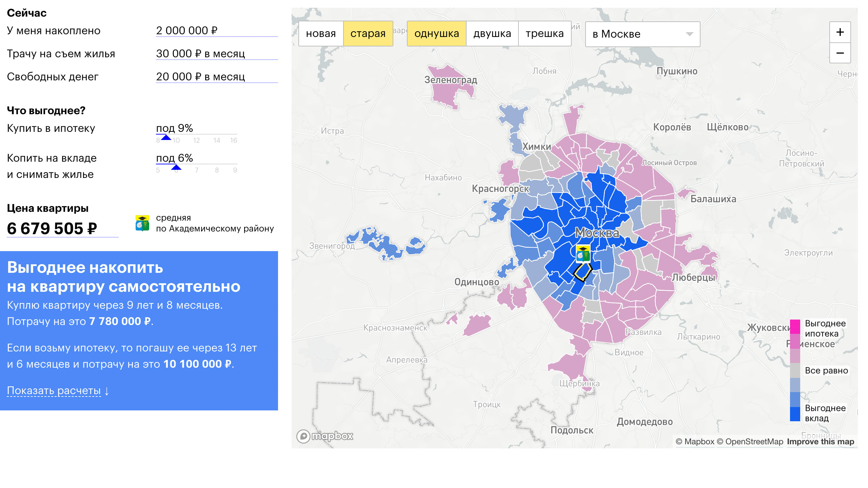Select the 'новая' housing type
This screenshot has height=488, width=868.
(321, 34)
